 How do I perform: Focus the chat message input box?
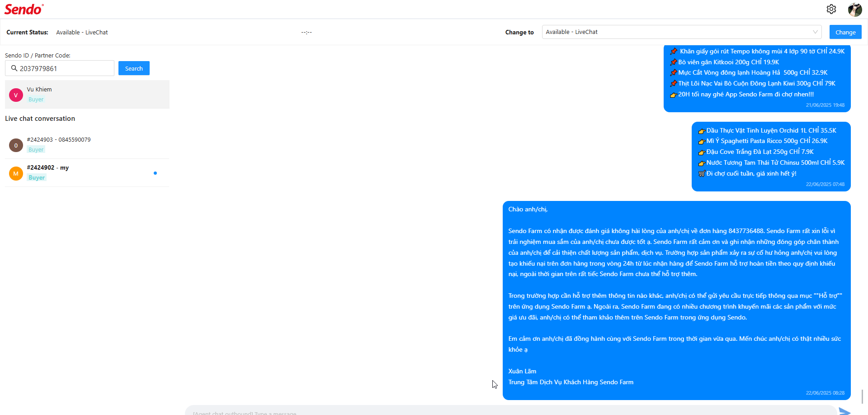tap(511, 411)
